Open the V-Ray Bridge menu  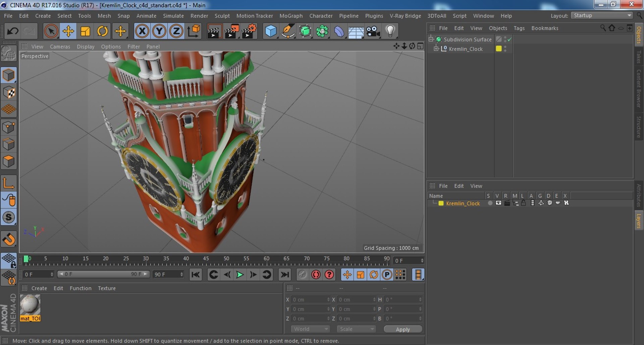(405, 16)
